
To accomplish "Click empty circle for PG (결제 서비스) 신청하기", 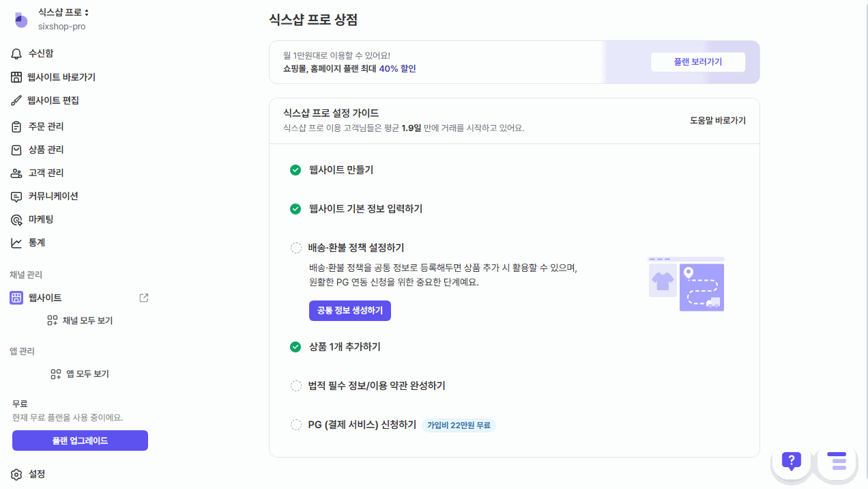I will click(296, 425).
